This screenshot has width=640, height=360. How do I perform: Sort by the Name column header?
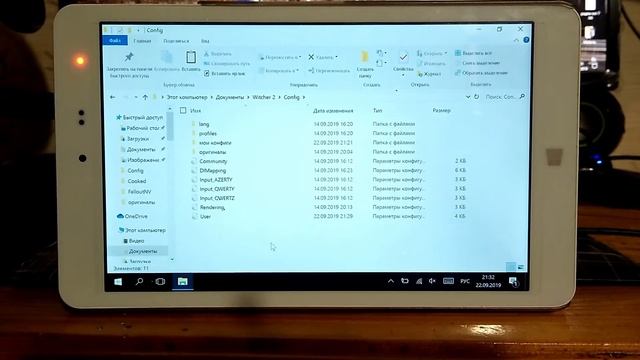pyautogui.click(x=196, y=111)
